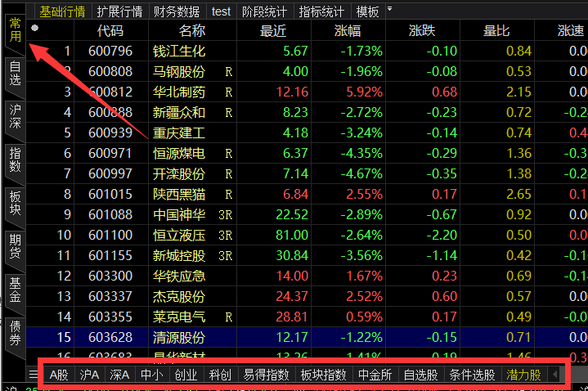Viewport: 588px width, 391px height.
Task: Select the 财务数据 tab
Action: coord(177,11)
